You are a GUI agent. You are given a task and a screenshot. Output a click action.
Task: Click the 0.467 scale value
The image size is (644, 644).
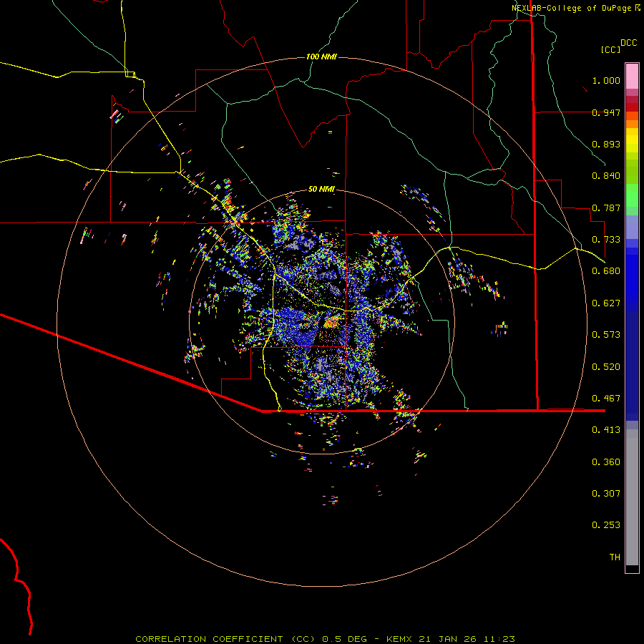606,399
